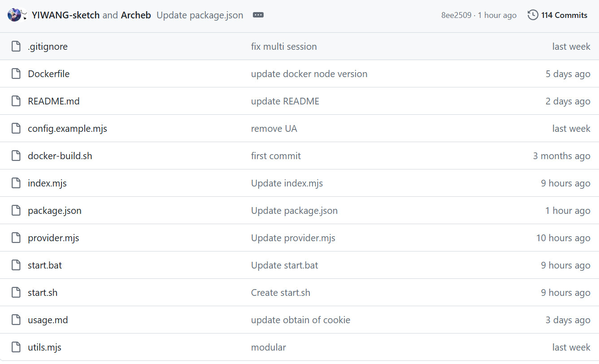This screenshot has height=364, width=599.
Task: Open the start.bat file
Action: 45,265
